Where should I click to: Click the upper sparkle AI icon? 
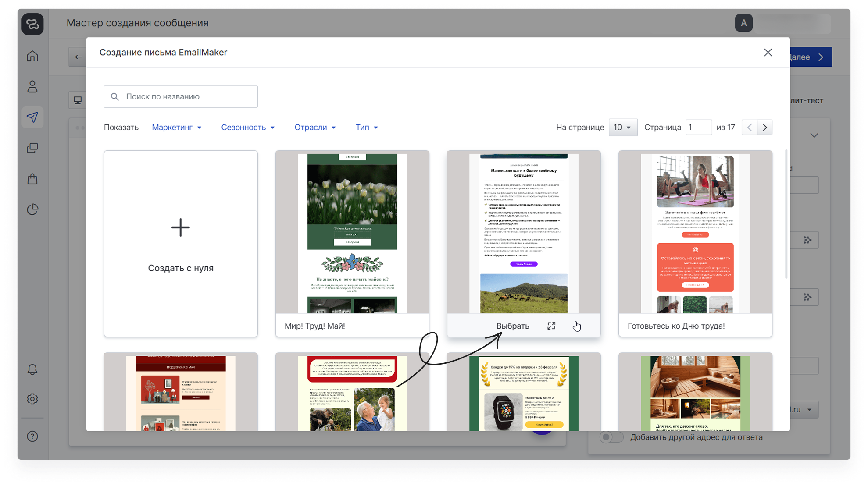807,240
